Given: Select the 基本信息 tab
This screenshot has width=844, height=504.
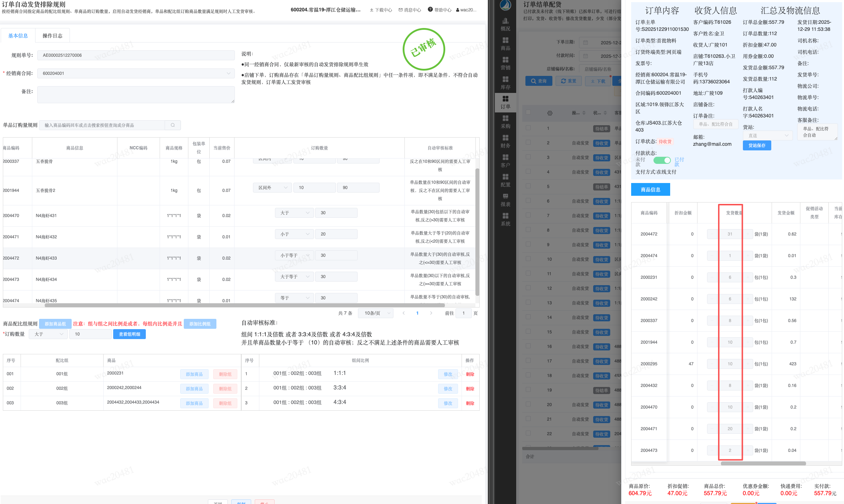Looking at the screenshot, I should (x=18, y=36).
